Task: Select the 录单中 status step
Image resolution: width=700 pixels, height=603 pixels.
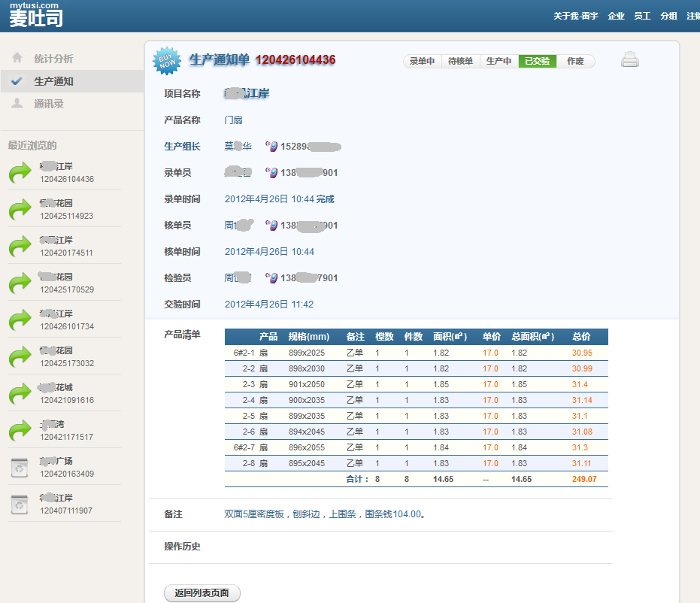Action: click(x=423, y=62)
